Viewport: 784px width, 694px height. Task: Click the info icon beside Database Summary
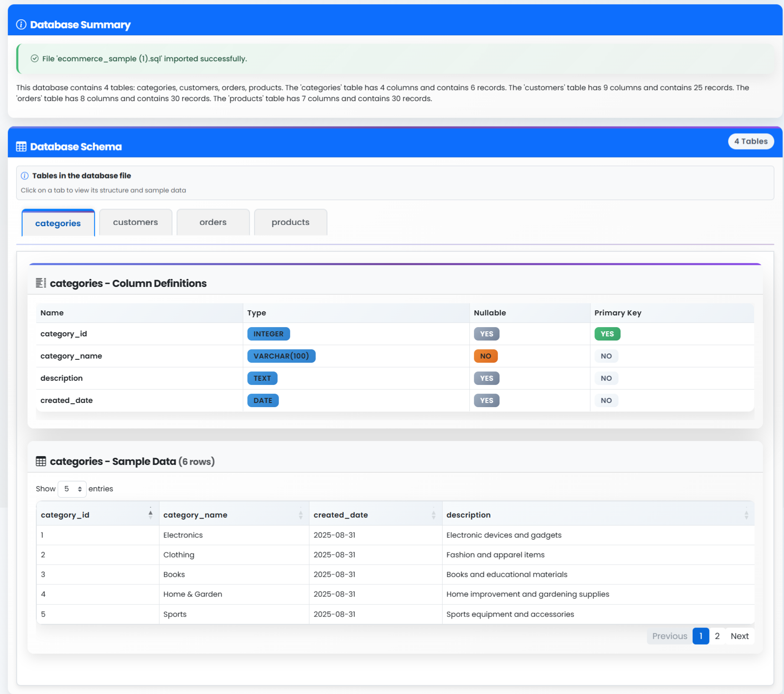(21, 25)
